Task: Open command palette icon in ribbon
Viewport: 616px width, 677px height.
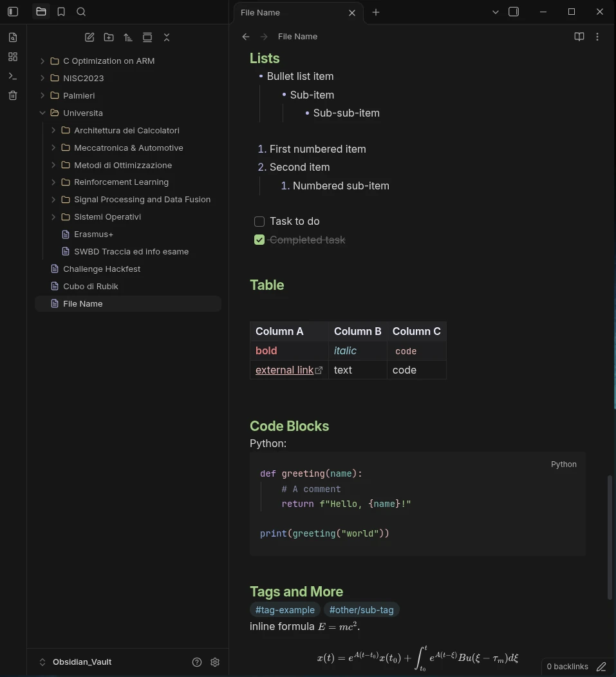Action: (x=13, y=76)
